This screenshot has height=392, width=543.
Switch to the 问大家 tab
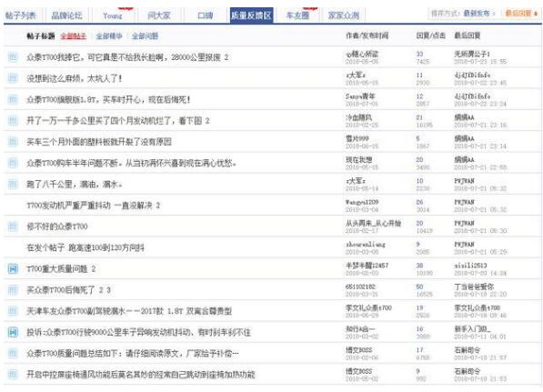click(x=159, y=15)
